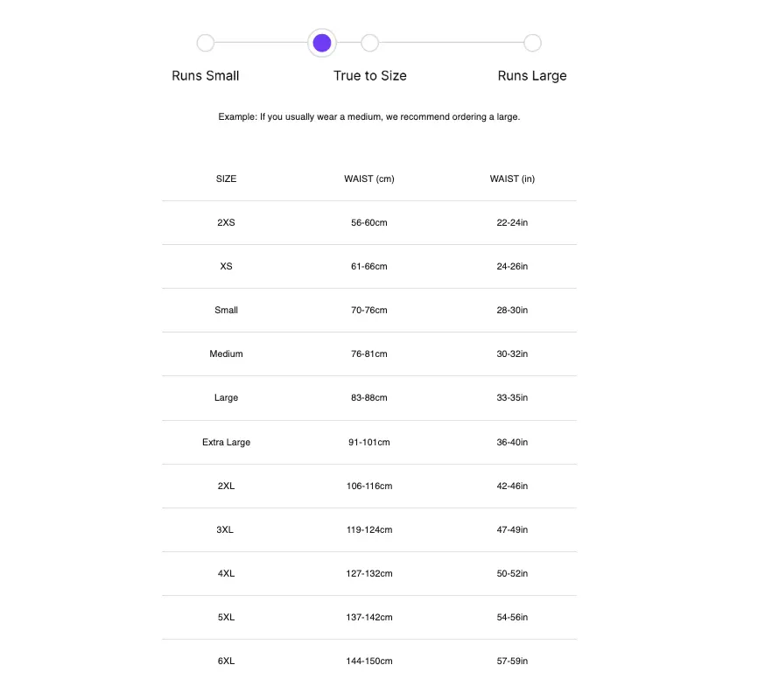Select the XS size row label
The width and height of the screenshot is (758, 700).
[226, 266]
